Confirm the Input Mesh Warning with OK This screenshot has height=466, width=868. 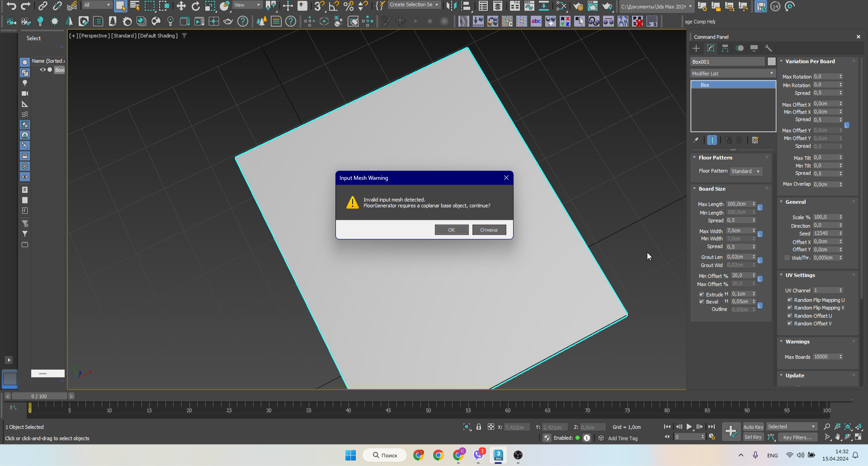coord(452,230)
